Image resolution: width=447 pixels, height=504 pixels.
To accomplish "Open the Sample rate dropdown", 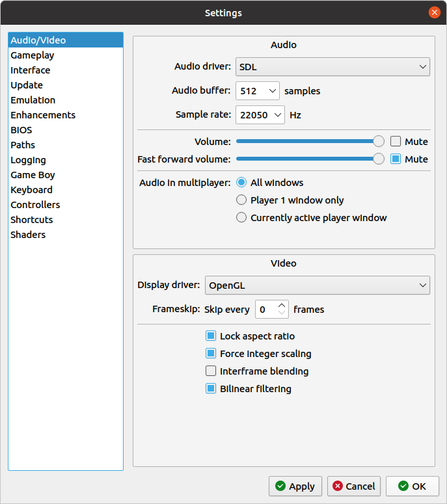I will pos(260,115).
